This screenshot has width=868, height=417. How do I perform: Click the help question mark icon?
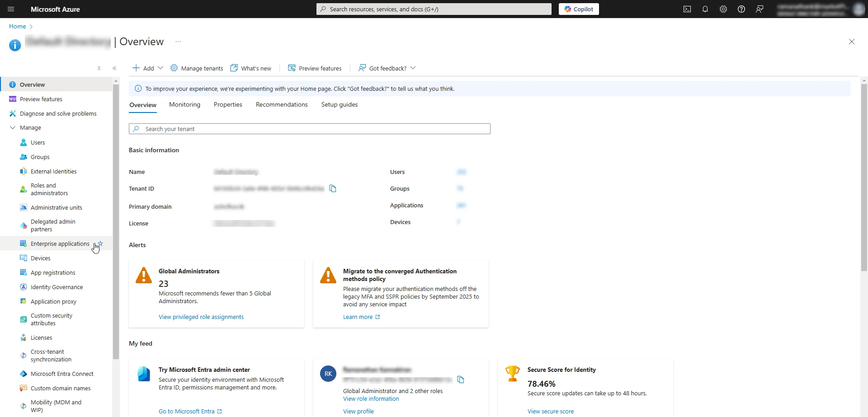click(x=741, y=9)
